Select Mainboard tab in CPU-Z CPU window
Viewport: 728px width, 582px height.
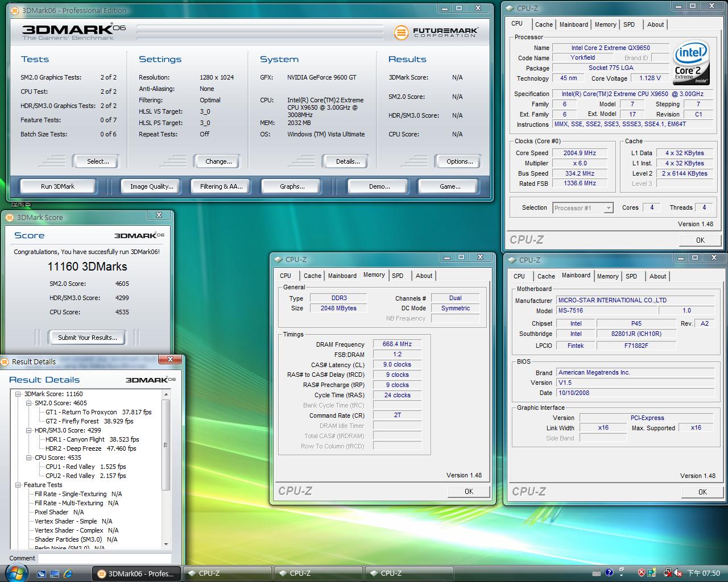[x=573, y=24]
